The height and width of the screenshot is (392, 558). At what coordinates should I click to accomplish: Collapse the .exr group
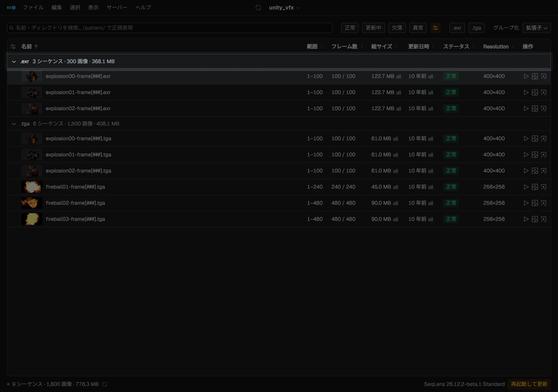point(14,62)
